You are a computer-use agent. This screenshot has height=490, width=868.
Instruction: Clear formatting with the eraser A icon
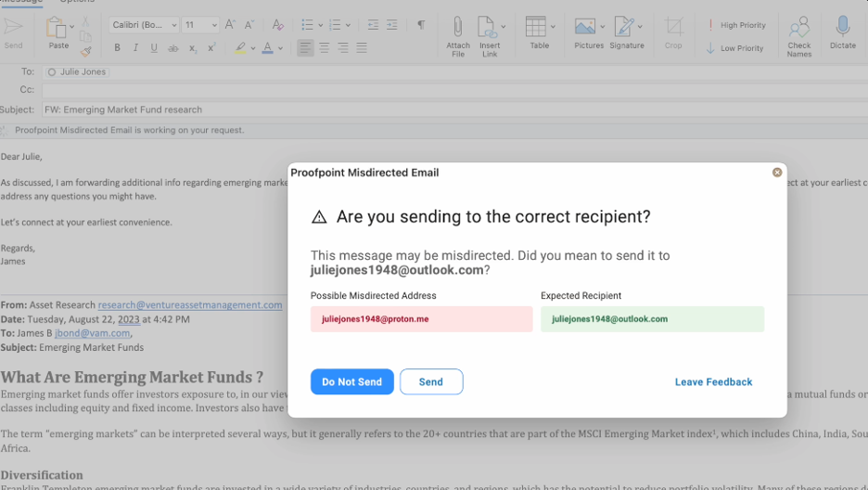coord(278,25)
